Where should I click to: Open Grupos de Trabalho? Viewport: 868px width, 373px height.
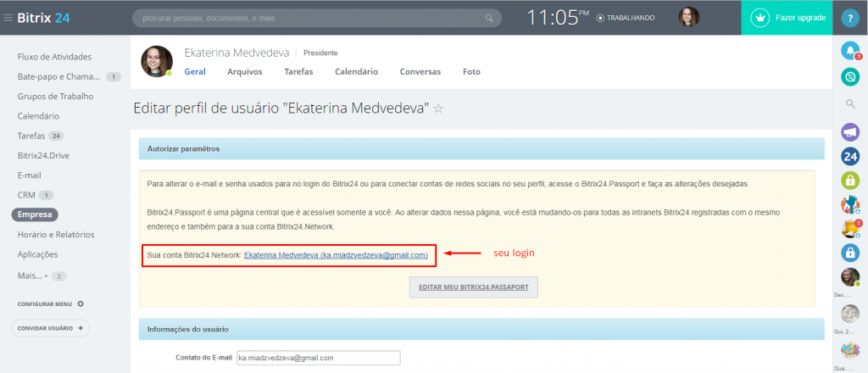(x=55, y=97)
